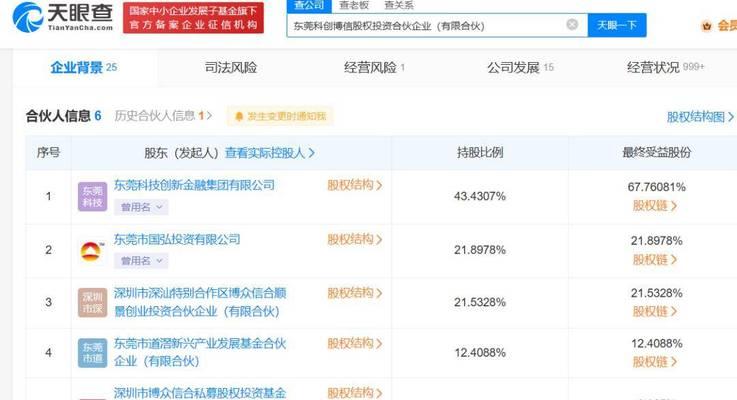This screenshot has width=737, height=400.
Task: Click the purple 东莞科技 company logo
Action: 93,196
